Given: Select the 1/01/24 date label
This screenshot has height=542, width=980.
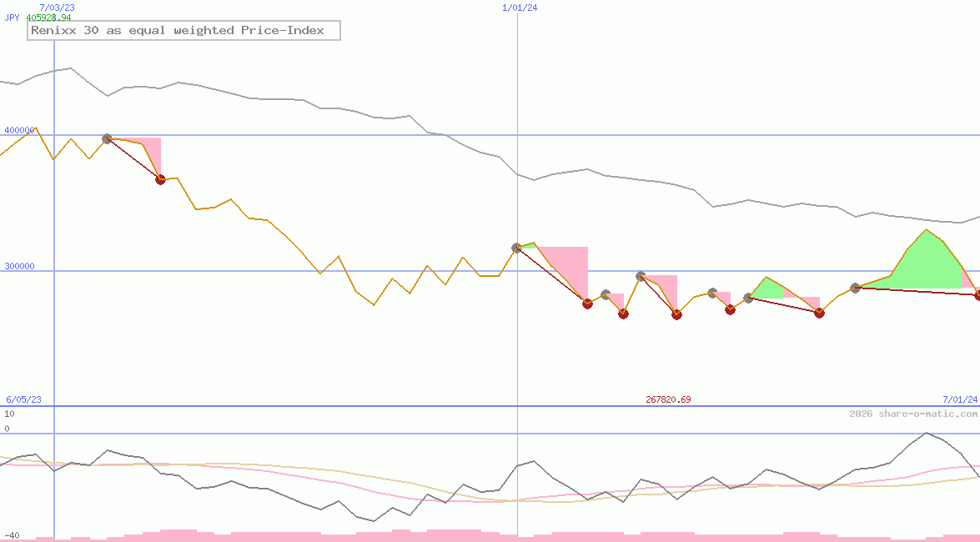Looking at the screenshot, I should pyautogui.click(x=520, y=8).
